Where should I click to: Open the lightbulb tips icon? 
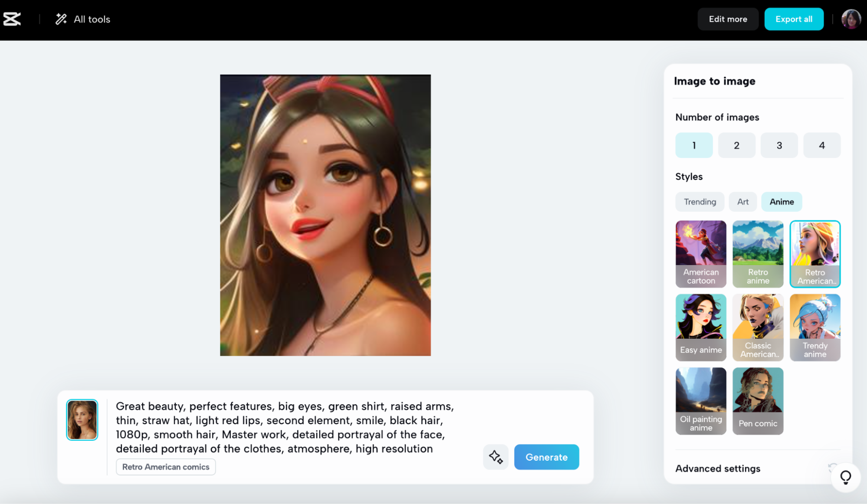(x=845, y=477)
